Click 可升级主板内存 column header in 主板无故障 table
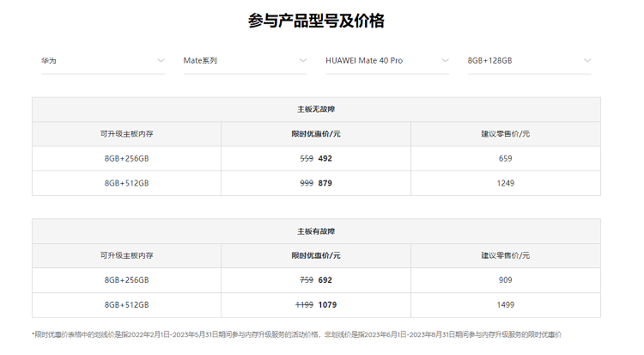 pos(126,134)
